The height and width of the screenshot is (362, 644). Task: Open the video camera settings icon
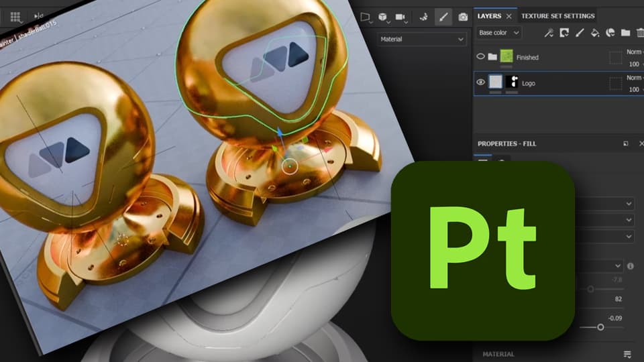pos(400,17)
